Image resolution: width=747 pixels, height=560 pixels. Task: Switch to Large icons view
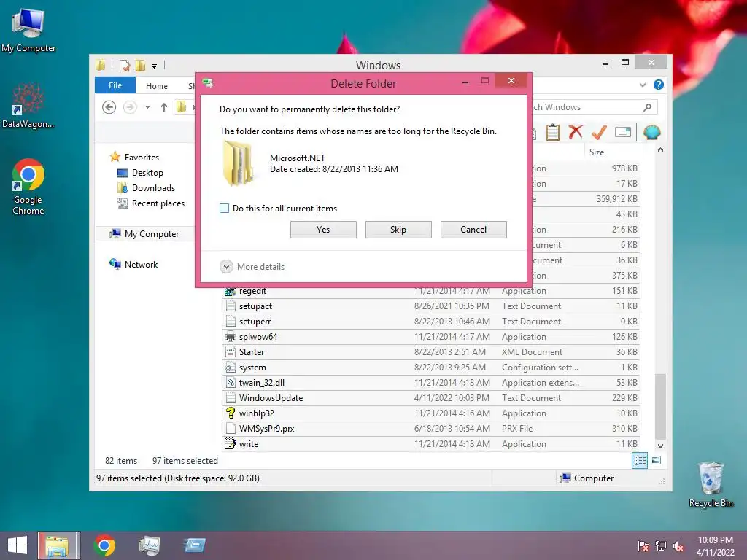pyautogui.click(x=656, y=461)
